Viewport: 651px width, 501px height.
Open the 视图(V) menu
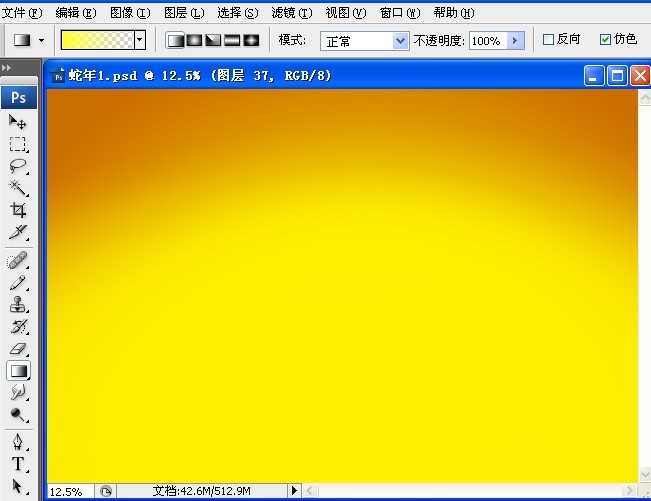point(346,13)
